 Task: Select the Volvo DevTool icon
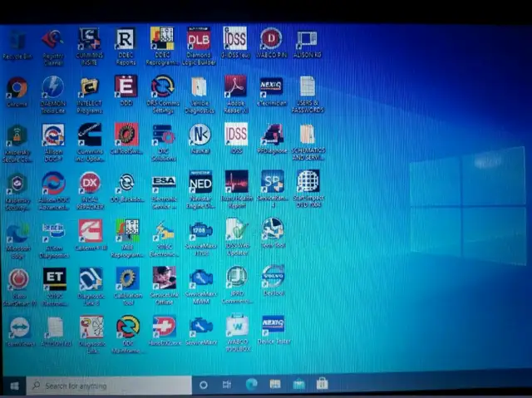tap(273, 276)
